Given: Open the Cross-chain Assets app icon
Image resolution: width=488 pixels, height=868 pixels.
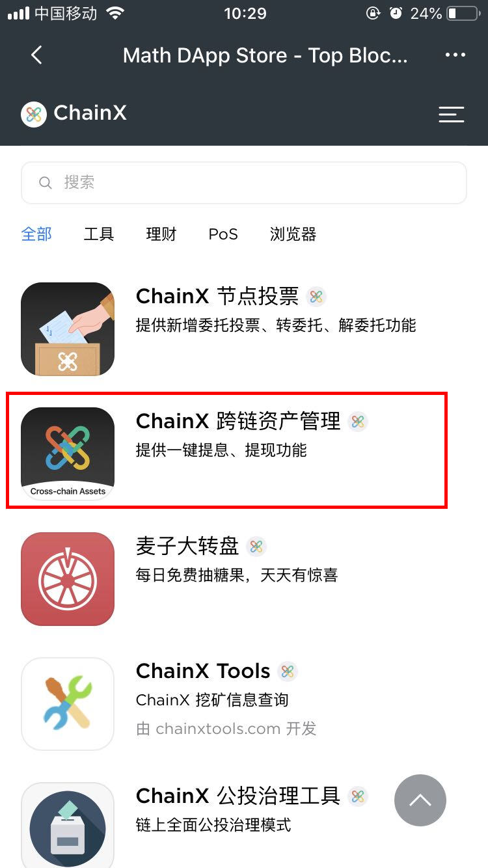Looking at the screenshot, I should tap(68, 454).
